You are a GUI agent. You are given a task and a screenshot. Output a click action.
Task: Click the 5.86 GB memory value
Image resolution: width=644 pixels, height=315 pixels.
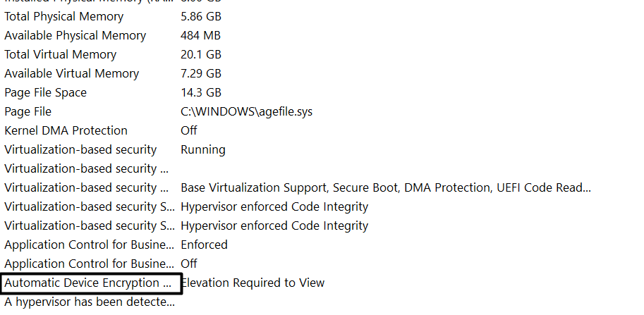(201, 16)
